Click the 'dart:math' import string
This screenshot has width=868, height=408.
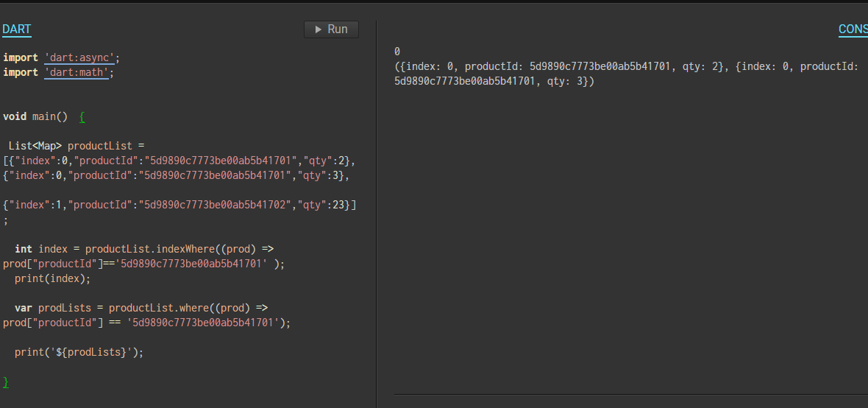77,73
